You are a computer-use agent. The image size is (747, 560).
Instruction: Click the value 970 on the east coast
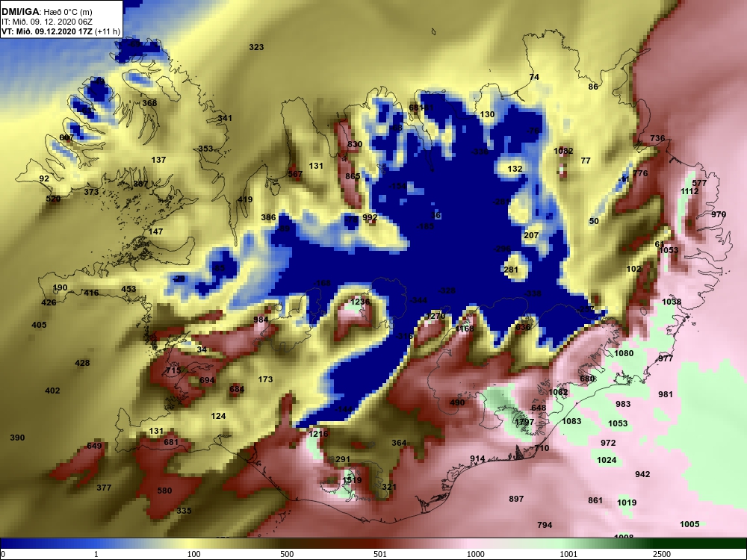tap(719, 215)
